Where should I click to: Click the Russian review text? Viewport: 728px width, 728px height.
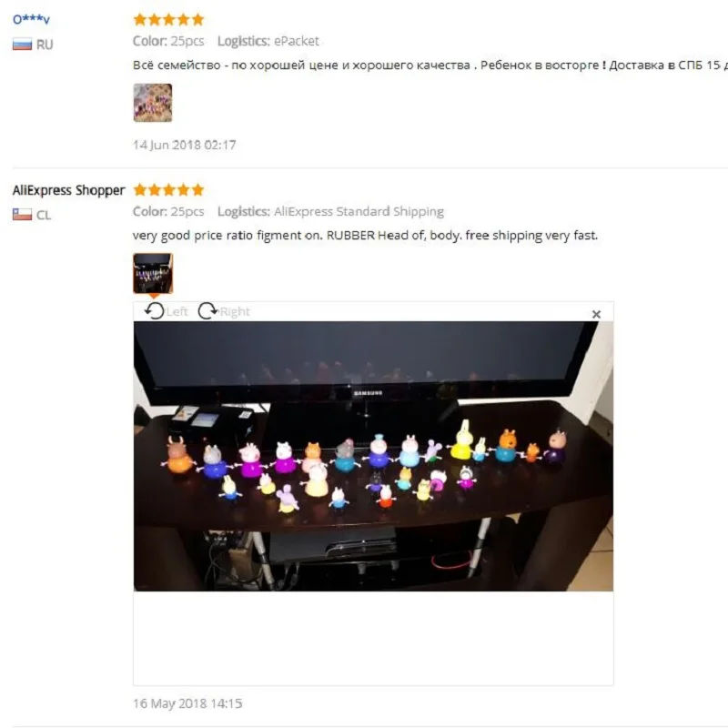coord(430,65)
